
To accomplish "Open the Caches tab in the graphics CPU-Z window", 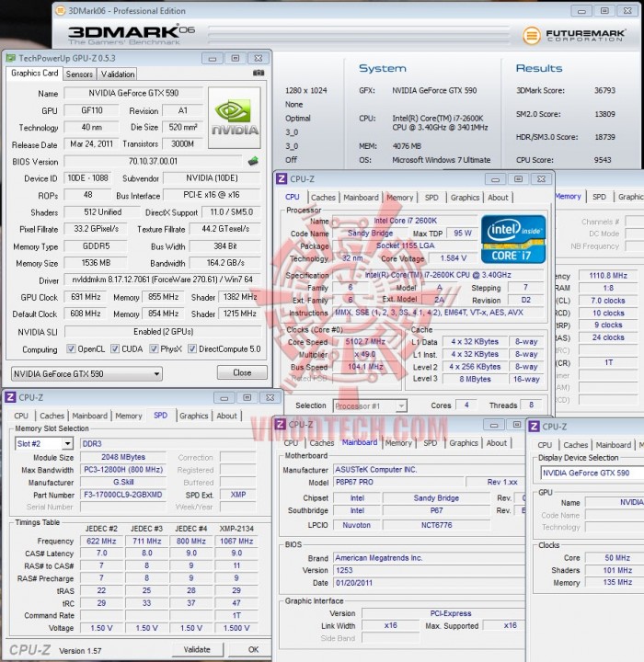I will [x=576, y=445].
